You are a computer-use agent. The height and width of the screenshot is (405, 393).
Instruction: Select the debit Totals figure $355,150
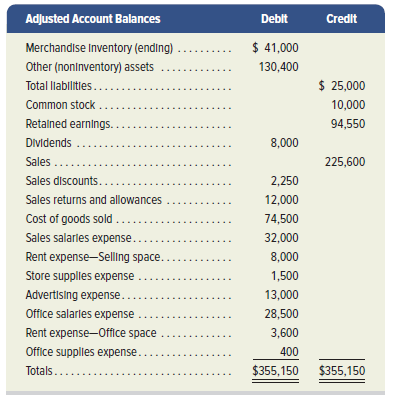point(275,371)
